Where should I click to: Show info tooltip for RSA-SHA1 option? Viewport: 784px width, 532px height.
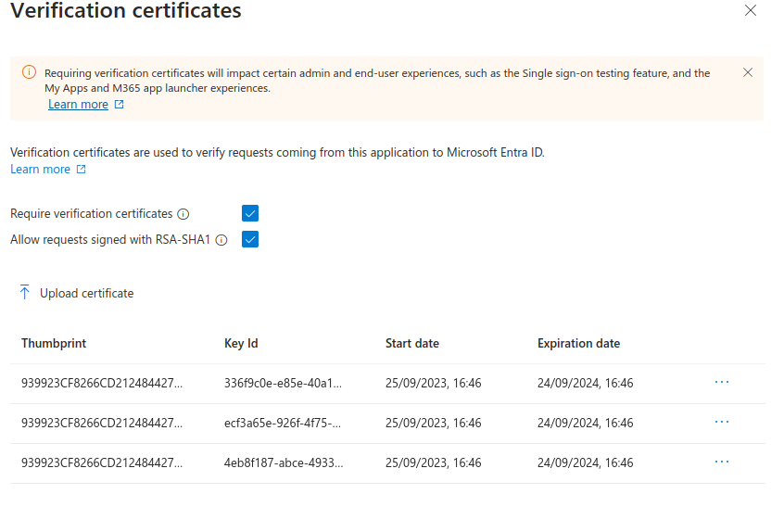(x=221, y=240)
